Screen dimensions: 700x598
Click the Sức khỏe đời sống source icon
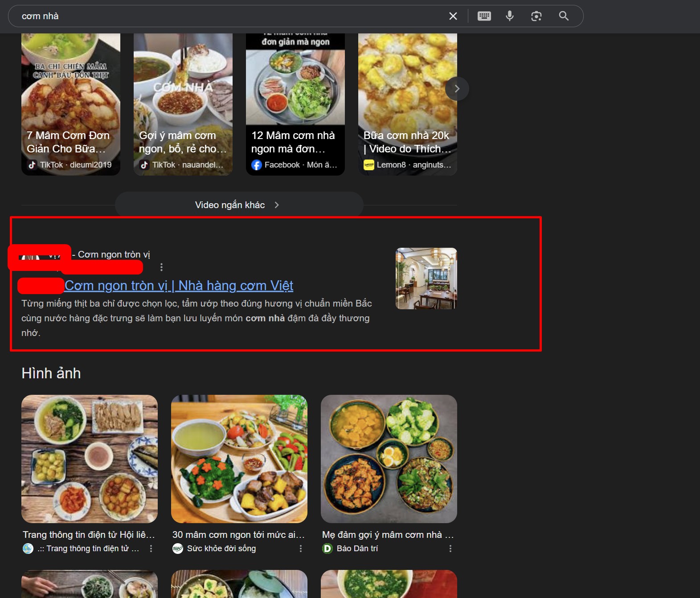(x=178, y=549)
